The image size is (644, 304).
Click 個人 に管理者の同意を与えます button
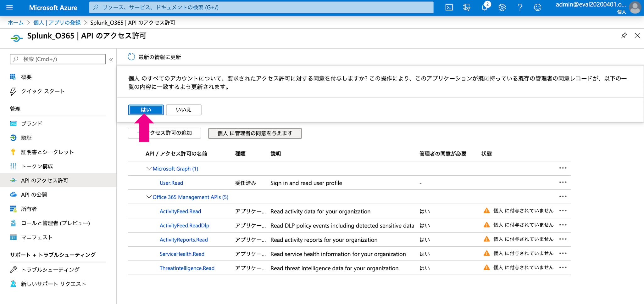(255, 133)
